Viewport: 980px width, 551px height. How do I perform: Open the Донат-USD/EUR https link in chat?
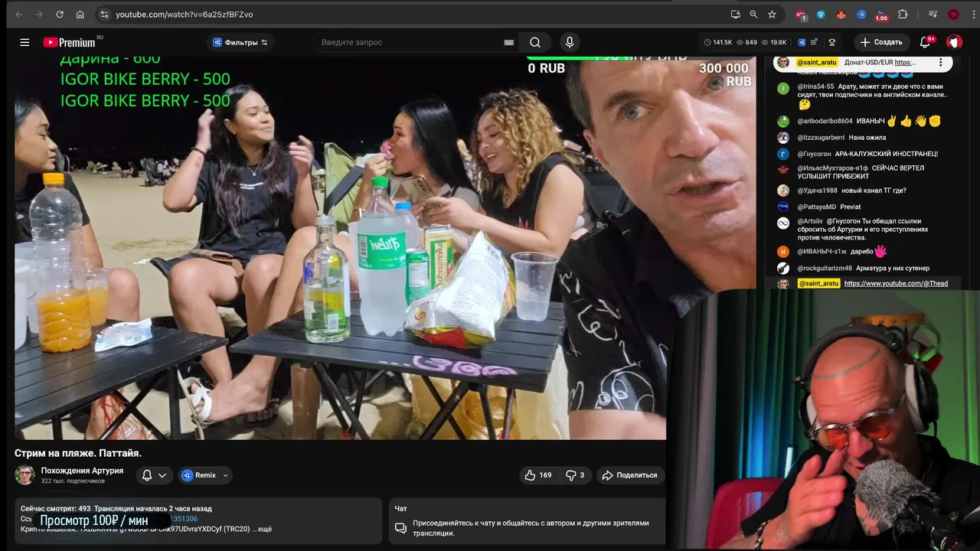click(x=905, y=62)
